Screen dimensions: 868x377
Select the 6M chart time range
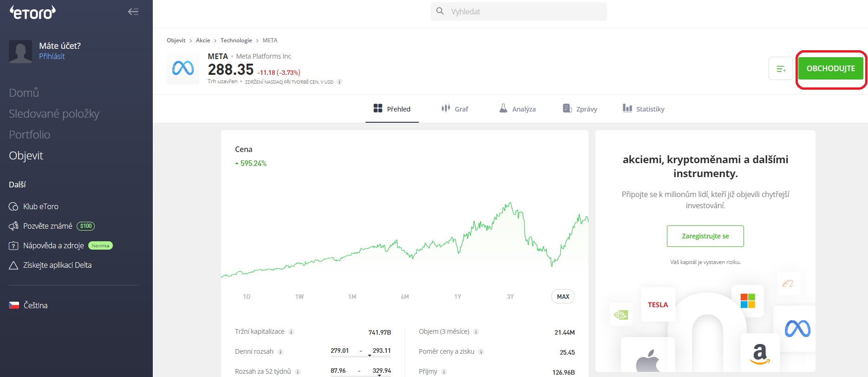(405, 297)
